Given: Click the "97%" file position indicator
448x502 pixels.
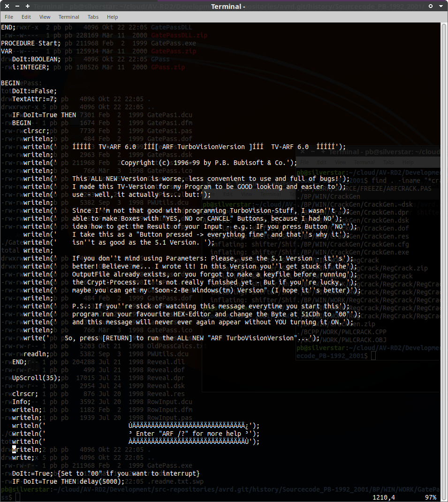Looking at the screenshot, I should [x=431, y=497].
